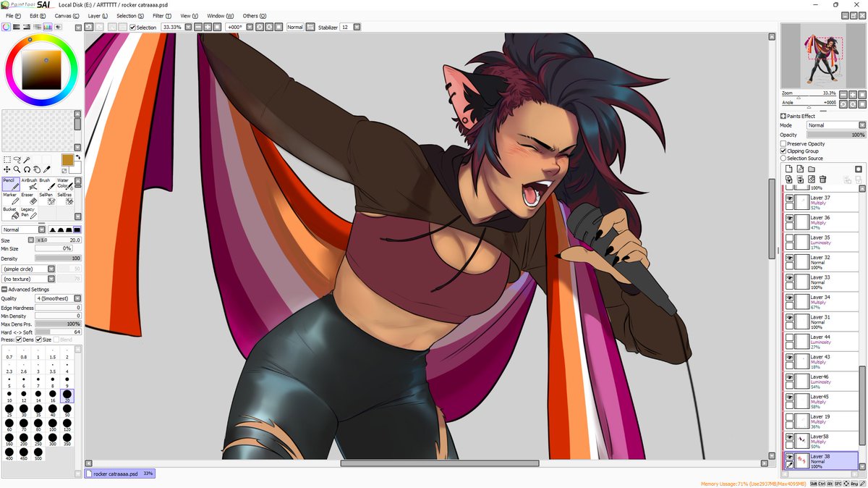868x488 pixels.
Task: Open the File menu
Action: 13,15
